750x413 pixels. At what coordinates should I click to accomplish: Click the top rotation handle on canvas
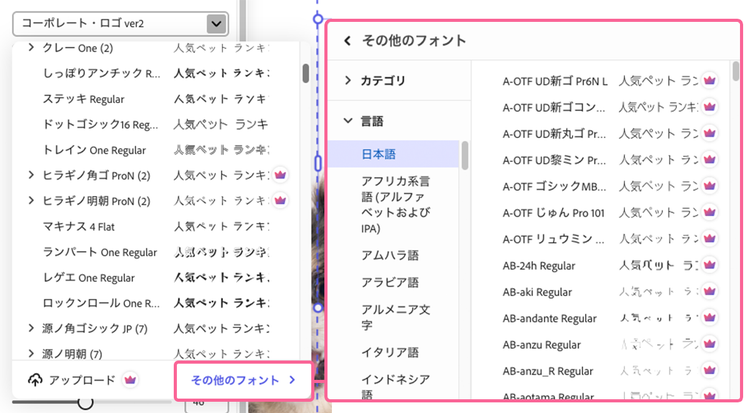[x=318, y=19]
